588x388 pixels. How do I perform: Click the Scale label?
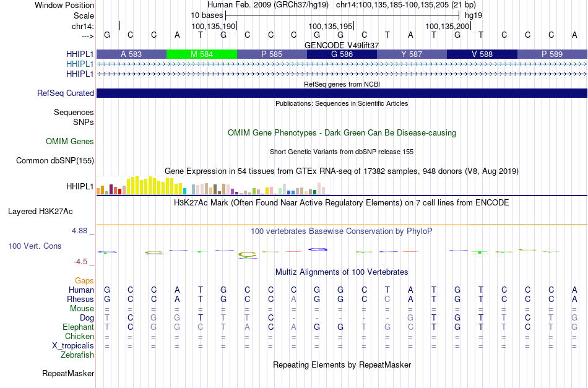[x=84, y=15]
